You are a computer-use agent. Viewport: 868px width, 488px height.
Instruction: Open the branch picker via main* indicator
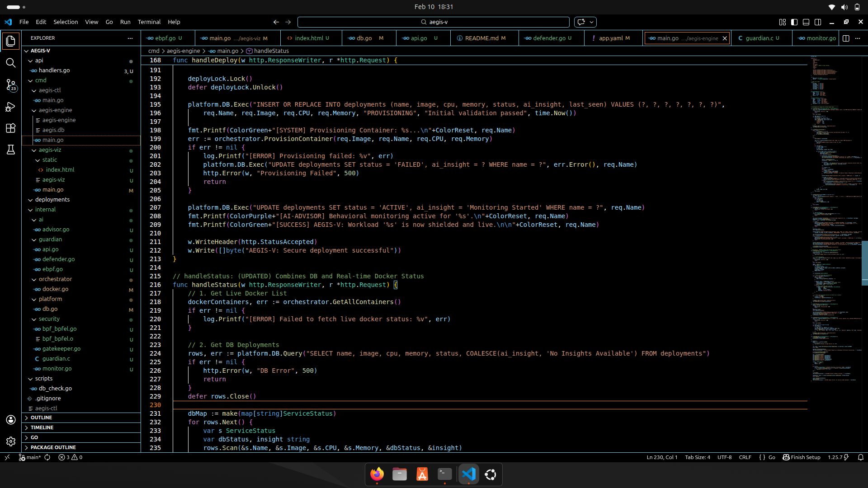click(x=30, y=457)
